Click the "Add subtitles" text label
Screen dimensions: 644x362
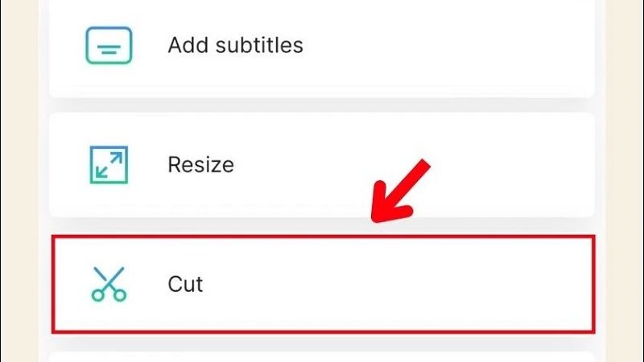click(235, 45)
